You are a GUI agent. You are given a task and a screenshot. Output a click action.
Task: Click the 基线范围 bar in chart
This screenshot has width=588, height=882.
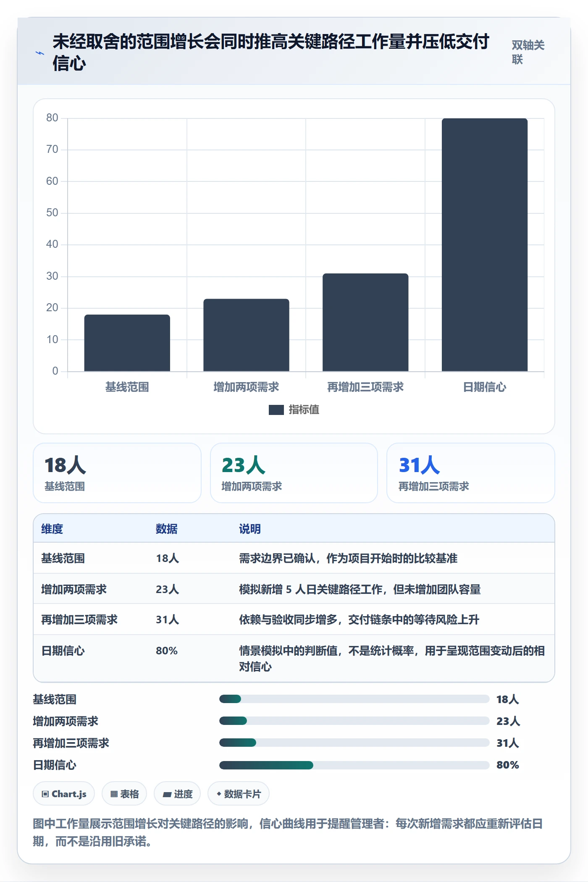click(127, 343)
